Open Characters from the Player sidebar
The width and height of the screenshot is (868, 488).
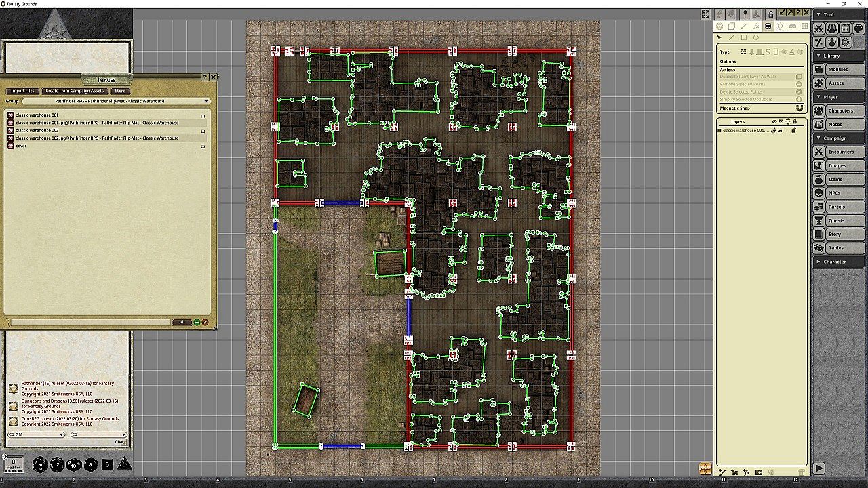[x=839, y=110]
